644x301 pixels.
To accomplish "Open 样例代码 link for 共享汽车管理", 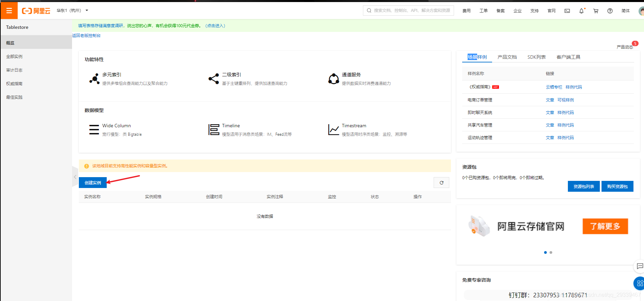I will pyautogui.click(x=565, y=125).
